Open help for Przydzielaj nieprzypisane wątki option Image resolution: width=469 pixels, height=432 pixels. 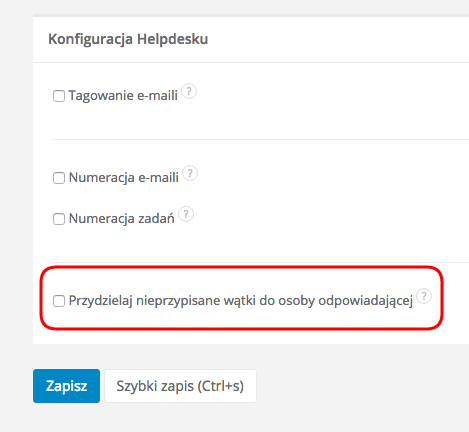424,296
